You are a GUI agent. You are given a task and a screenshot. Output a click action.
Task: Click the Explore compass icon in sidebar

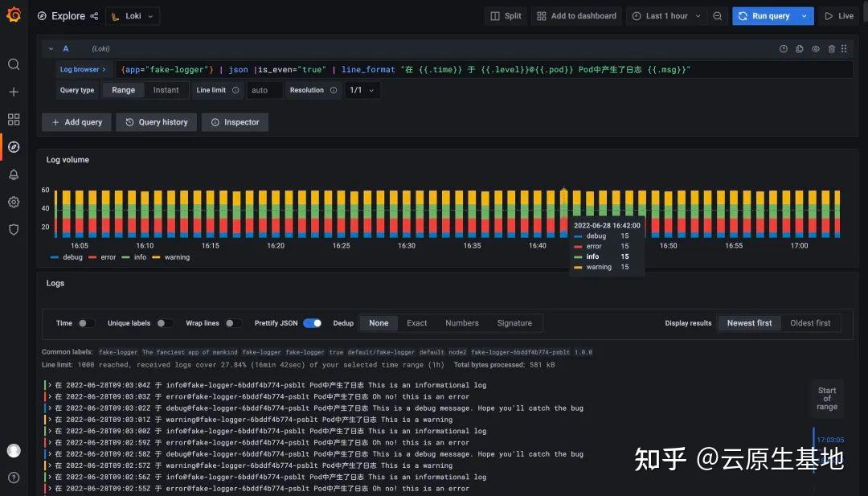(13, 147)
